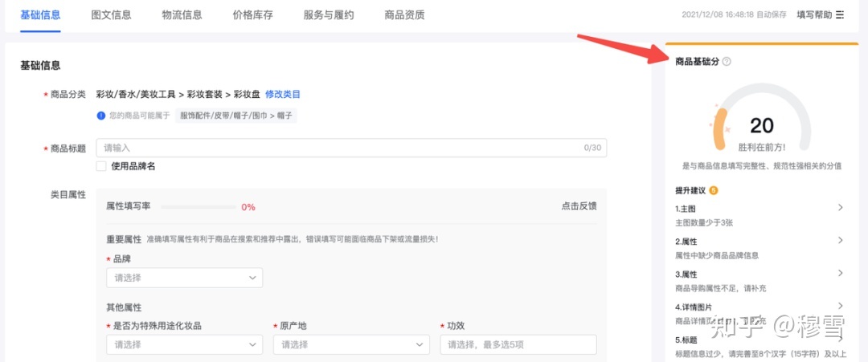
Task: Click the 修改类目 link
Action: tap(283, 95)
